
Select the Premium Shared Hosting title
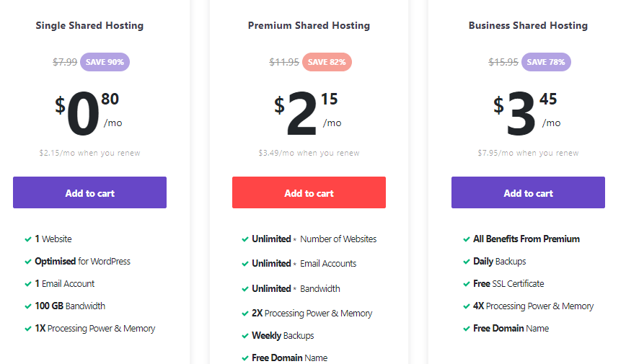pyautogui.click(x=309, y=26)
